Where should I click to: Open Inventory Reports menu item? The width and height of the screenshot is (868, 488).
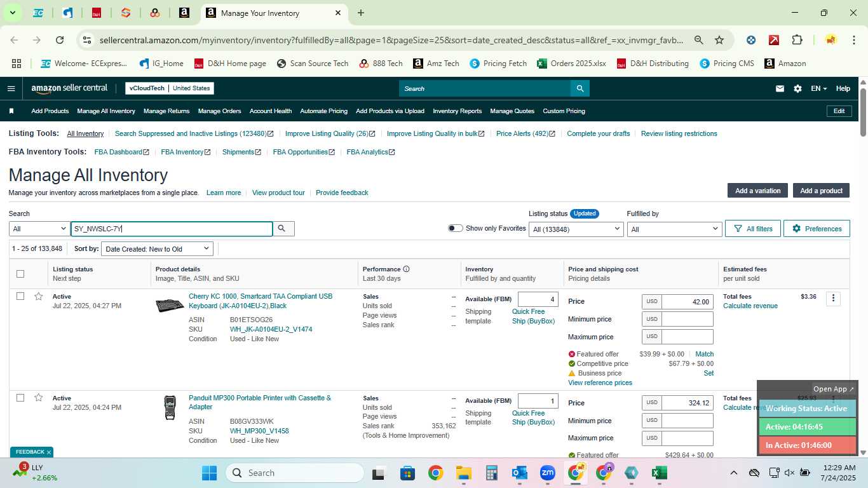pos(458,111)
